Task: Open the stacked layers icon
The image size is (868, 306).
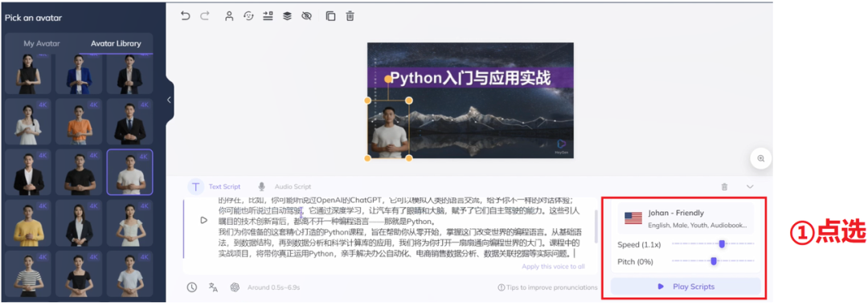Action: [287, 16]
